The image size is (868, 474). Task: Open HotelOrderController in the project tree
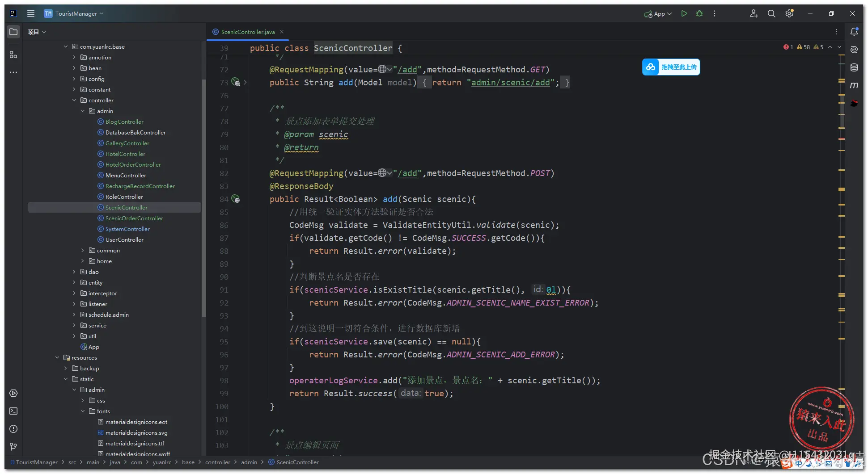coord(133,164)
